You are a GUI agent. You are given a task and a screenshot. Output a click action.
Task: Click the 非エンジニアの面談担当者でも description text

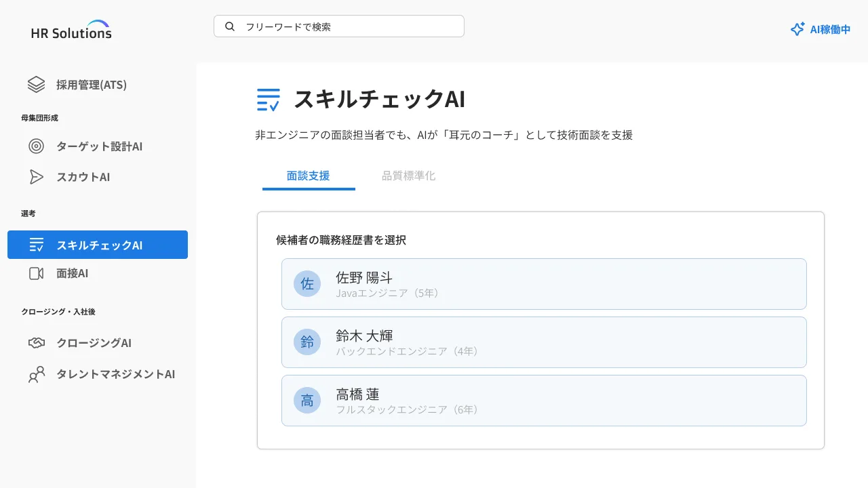[x=443, y=135]
